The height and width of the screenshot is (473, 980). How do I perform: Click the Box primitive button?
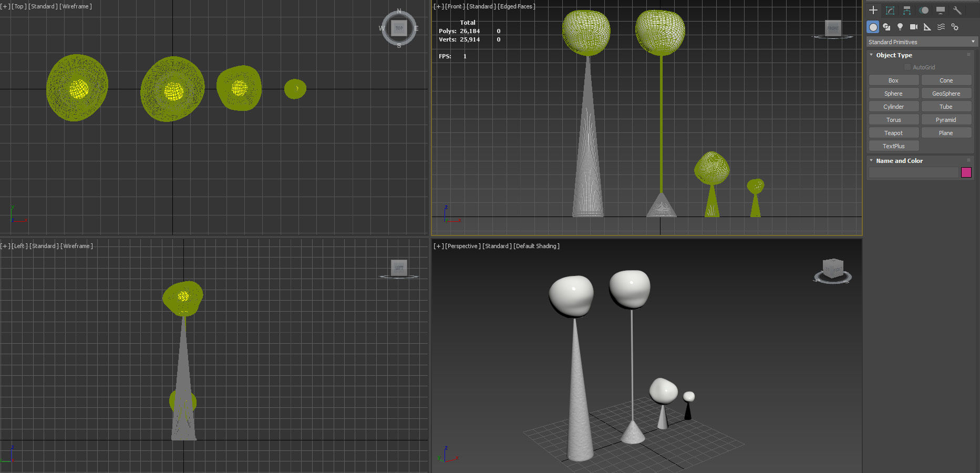[x=894, y=80]
